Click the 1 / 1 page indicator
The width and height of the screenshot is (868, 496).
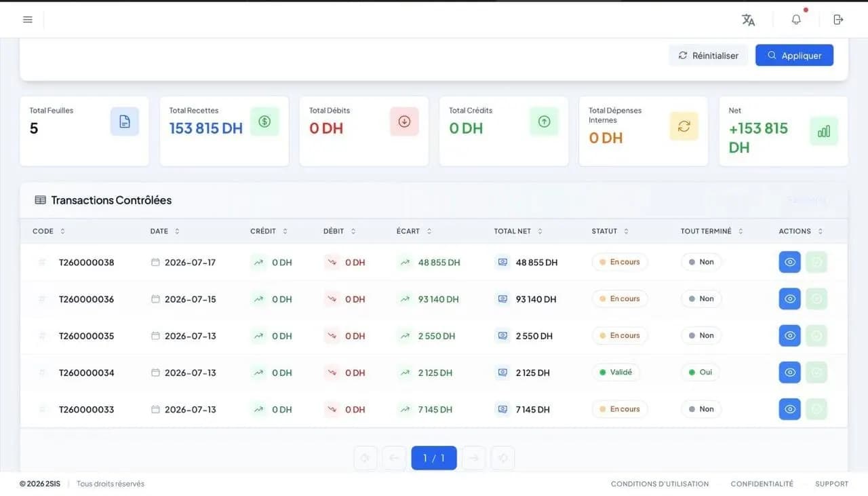coord(434,458)
